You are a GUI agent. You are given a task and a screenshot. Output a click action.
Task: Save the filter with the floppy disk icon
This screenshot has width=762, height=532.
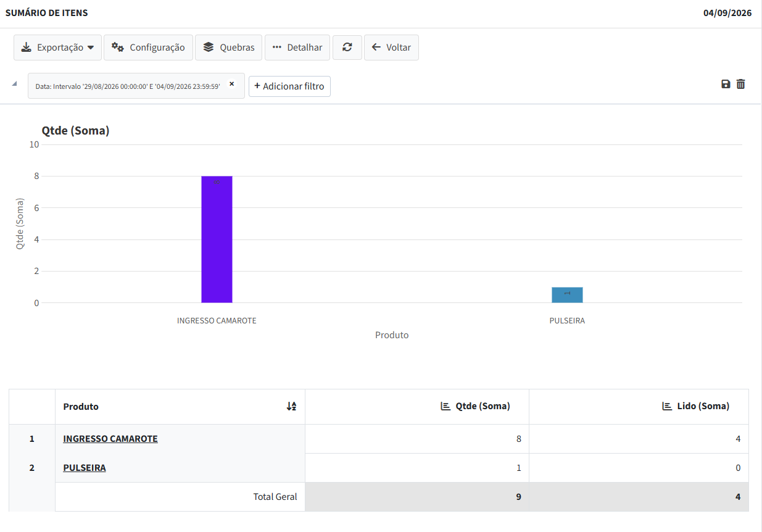click(726, 85)
